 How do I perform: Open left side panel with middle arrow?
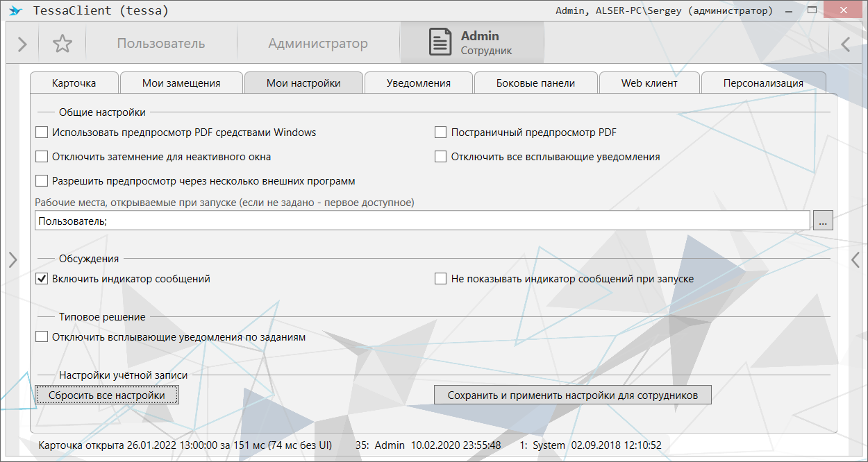point(12,259)
